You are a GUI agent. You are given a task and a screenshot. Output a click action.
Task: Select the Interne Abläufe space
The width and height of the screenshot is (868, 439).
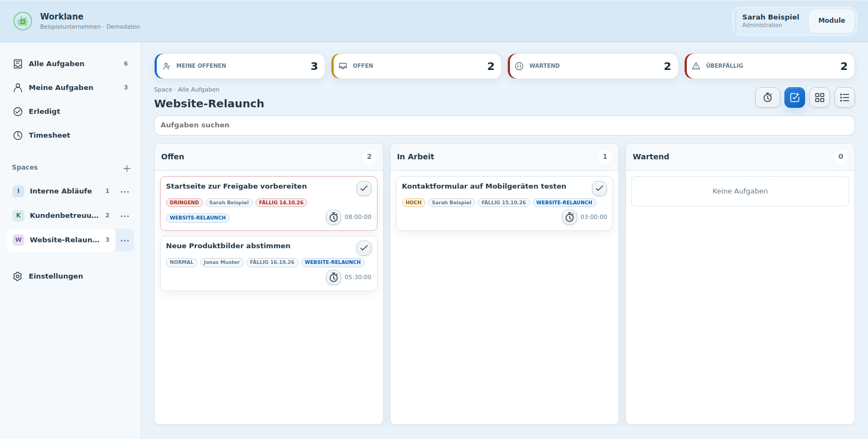(x=61, y=191)
